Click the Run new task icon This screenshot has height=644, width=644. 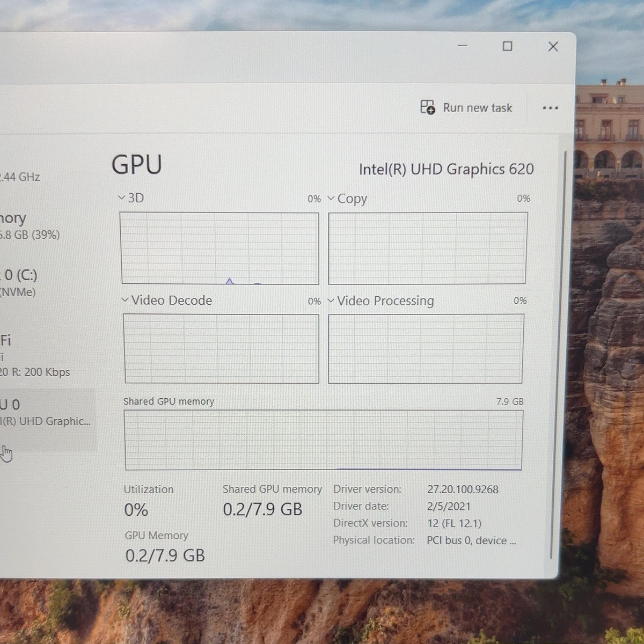(428, 107)
